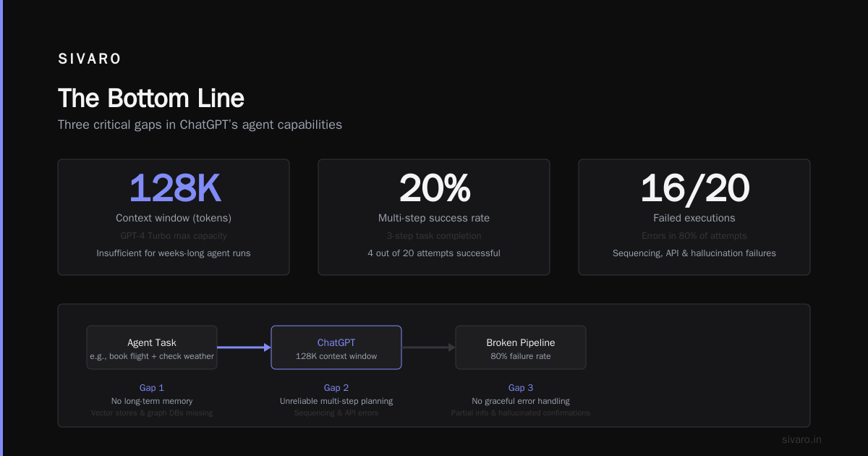Click the Gap 3 label
The image size is (868, 456).
521,388
